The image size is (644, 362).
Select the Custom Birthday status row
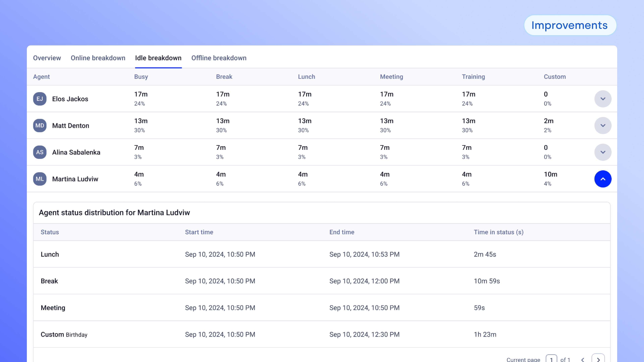coord(64,335)
